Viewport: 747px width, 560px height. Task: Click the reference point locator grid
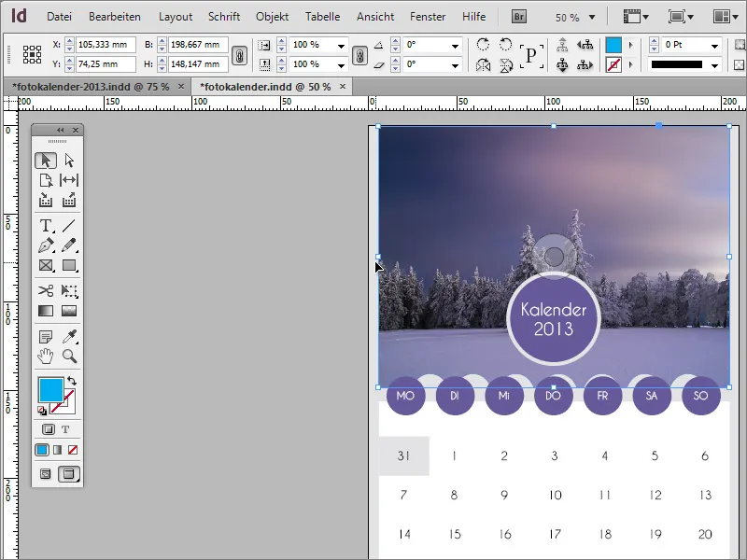tap(33, 55)
